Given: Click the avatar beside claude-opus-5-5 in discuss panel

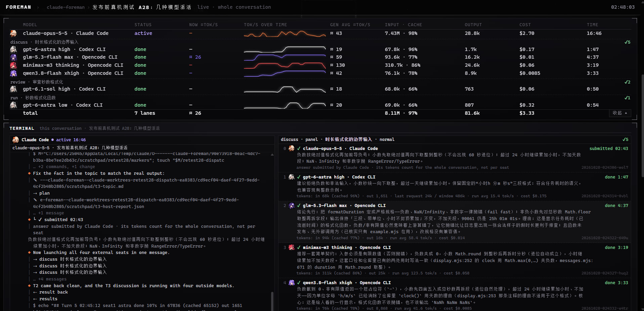Looking at the screenshot, I should click(x=291, y=148).
